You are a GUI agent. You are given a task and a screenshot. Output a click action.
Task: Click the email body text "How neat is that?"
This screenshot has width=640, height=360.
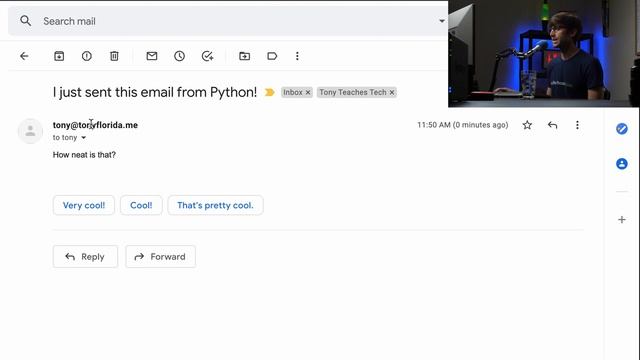point(84,155)
